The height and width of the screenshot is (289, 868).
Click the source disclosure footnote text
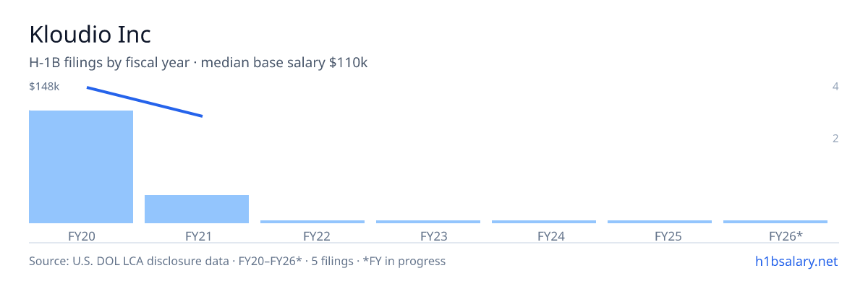click(237, 261)
